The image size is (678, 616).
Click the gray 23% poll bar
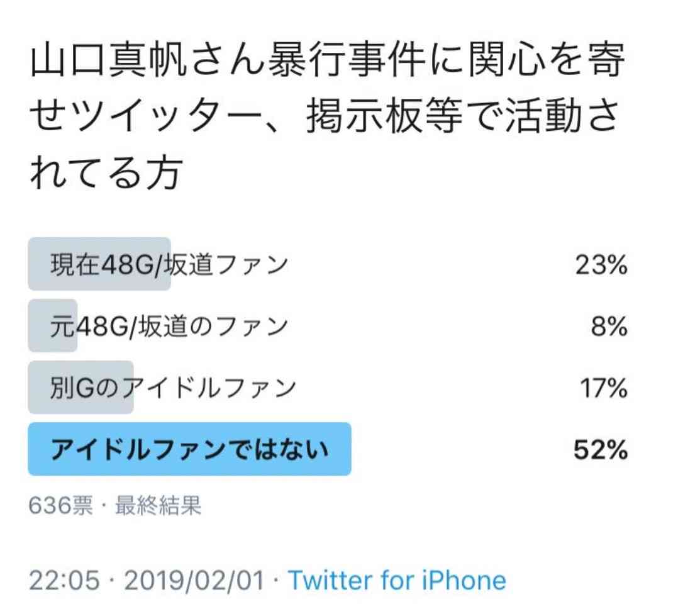pyautogui.click(x=99, y=264)
